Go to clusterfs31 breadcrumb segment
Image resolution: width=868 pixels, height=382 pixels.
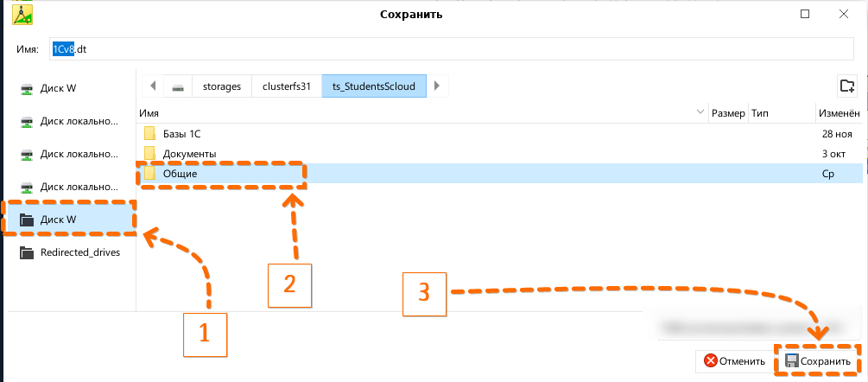pos(287,86)
